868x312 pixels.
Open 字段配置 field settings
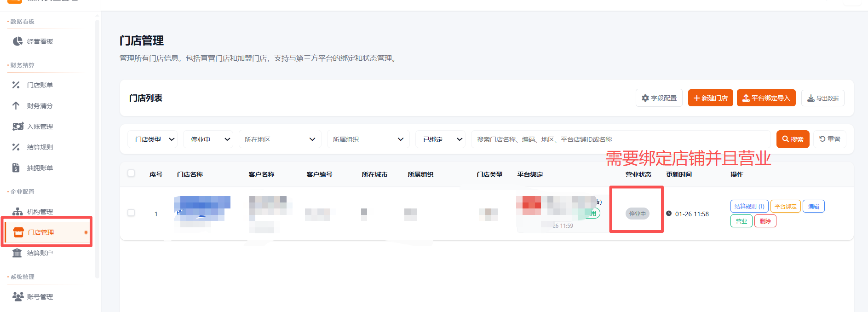coord(659,98)
